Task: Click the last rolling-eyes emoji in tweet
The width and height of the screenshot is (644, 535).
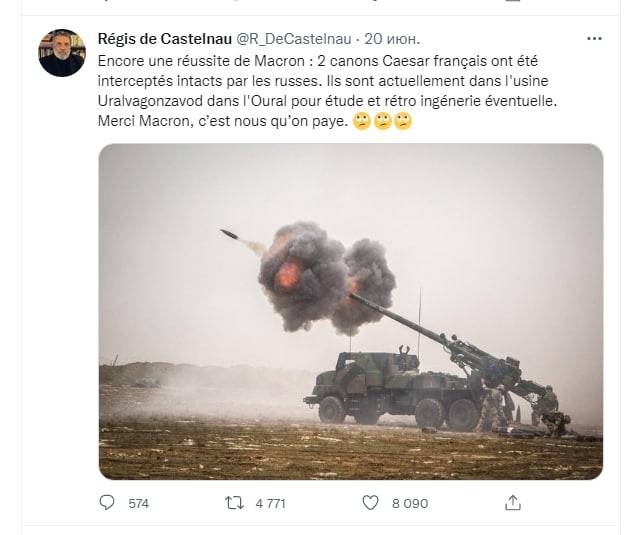Action: 403,122
